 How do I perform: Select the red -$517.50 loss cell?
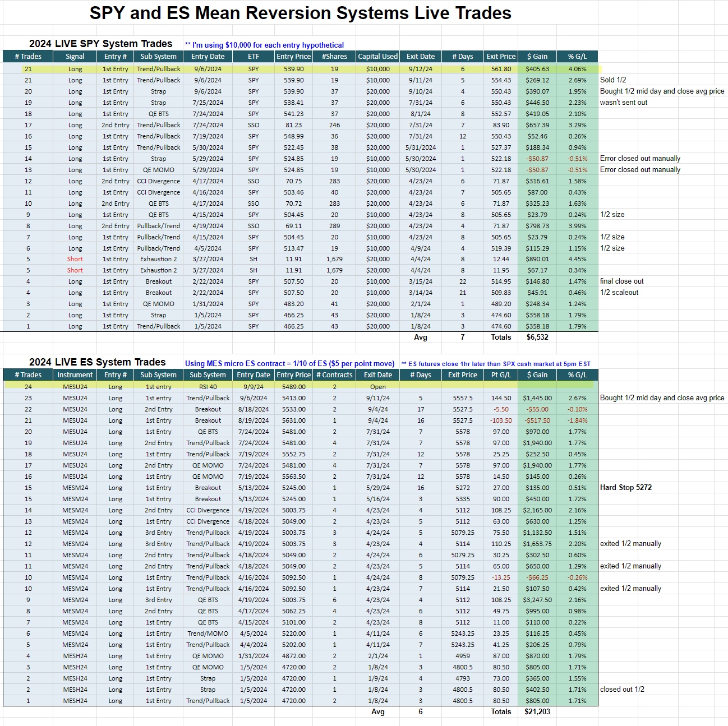tap(537, 420)
